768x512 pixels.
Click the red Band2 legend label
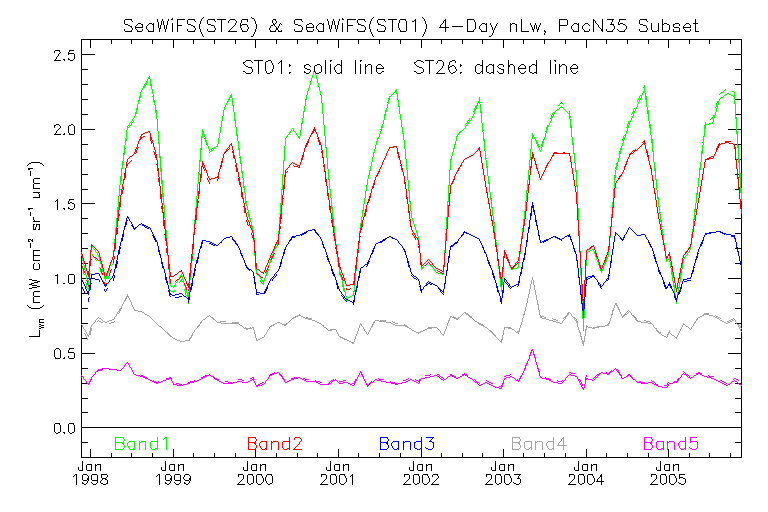click(x=275, y=444)
